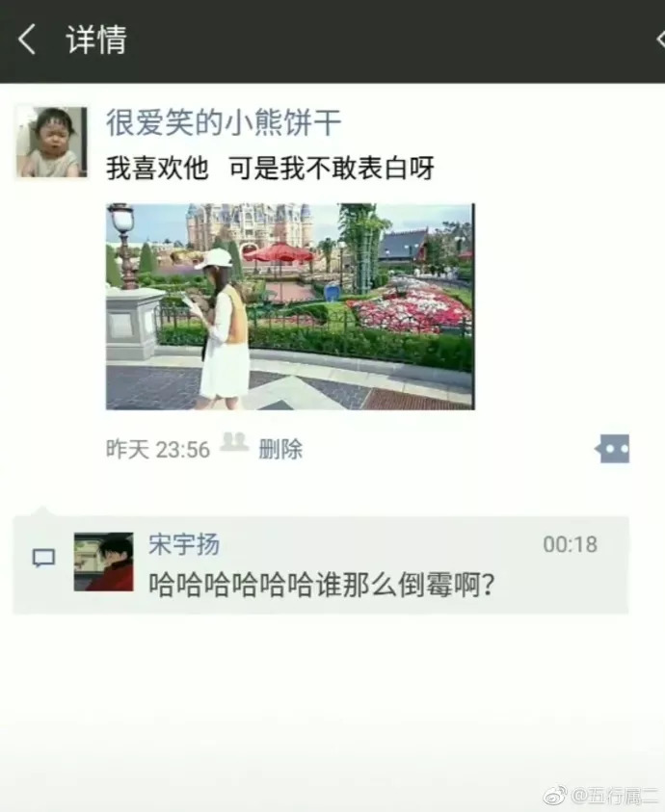Tap the pointer notch above the comment box
Image resolution: width=665 pixels, height=812 pixels.
(x=42, y=511)
